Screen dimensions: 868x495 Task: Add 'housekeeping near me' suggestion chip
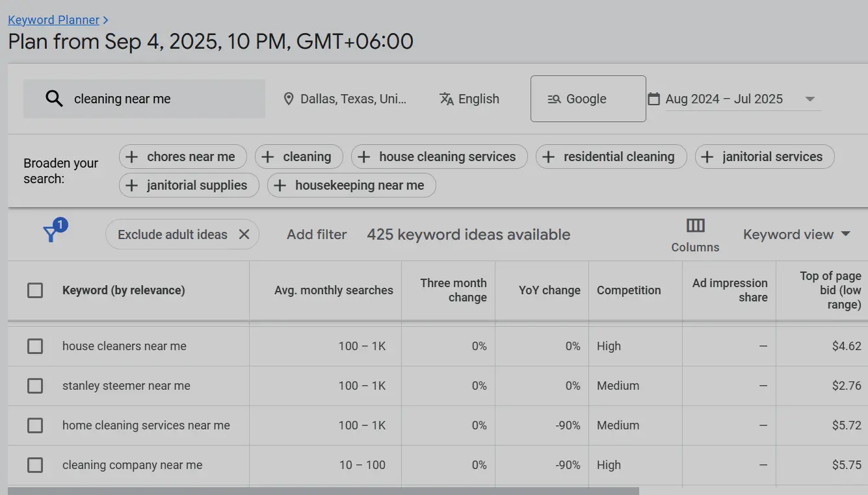click(x=352, y=185)
